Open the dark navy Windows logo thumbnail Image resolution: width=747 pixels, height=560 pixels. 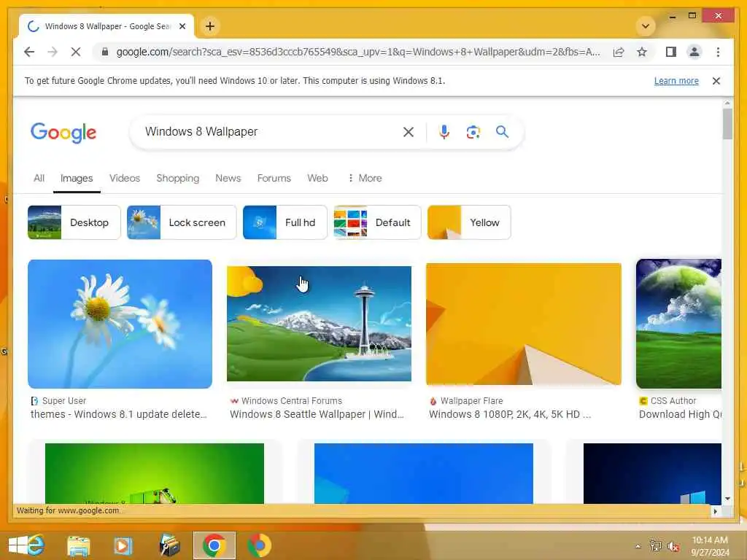652,473
